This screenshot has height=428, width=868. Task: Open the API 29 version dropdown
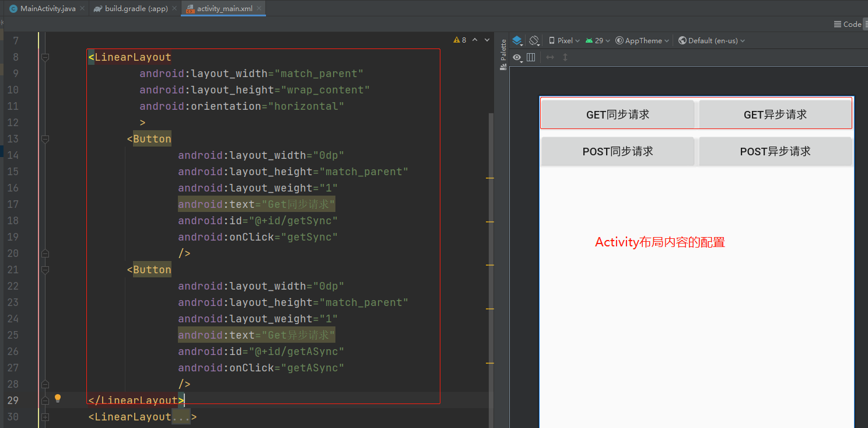pos(598,41)
